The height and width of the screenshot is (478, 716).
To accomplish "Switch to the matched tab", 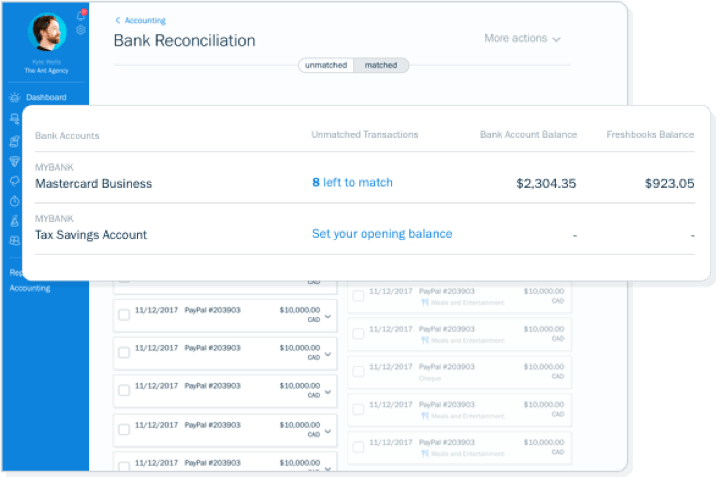I will click(381, 66).
